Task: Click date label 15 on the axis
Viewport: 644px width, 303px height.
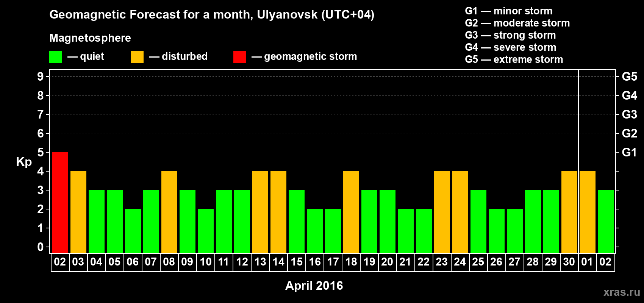Action: pyautogui.click(x=297, y=262)
